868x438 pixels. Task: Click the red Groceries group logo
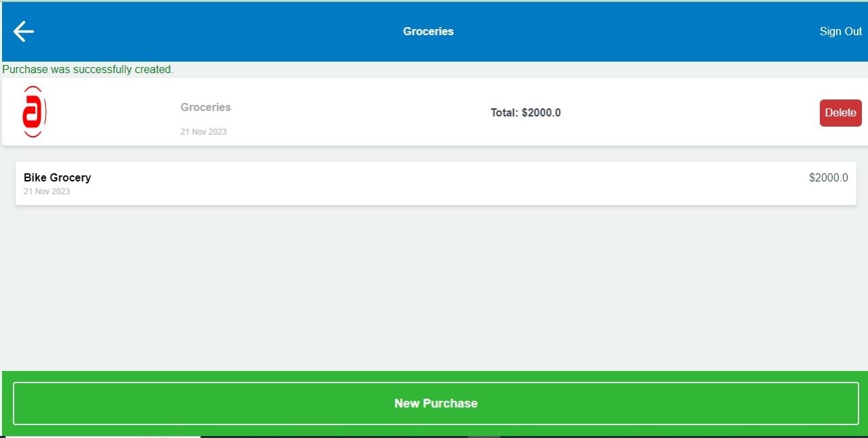click(34, 112)
